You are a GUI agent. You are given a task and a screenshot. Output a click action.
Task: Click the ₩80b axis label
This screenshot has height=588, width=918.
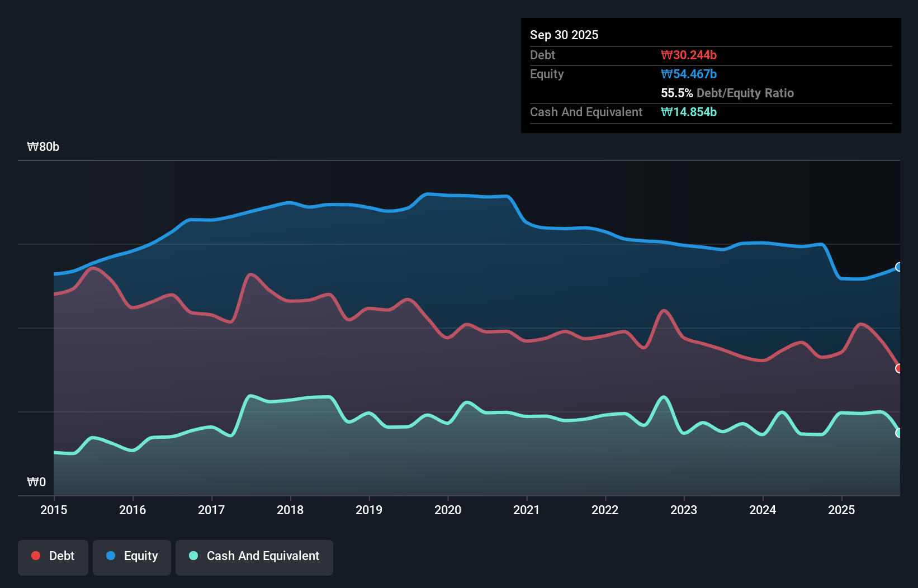click(x=43, y=147)
